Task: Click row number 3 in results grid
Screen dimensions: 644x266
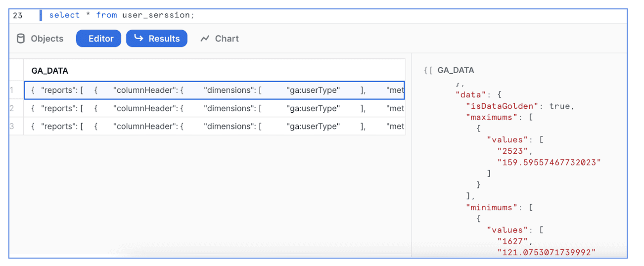Action: point(12,126)
